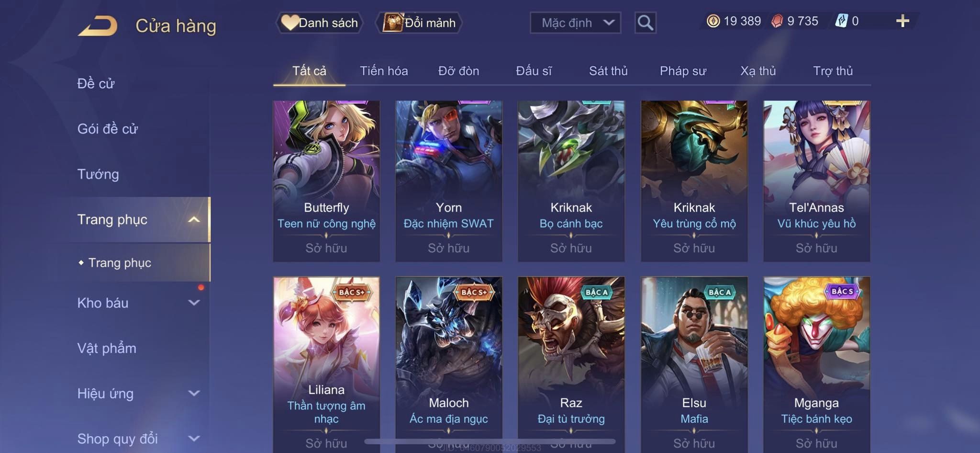Tap the golden back arrow icon

[x=98, y=25]
